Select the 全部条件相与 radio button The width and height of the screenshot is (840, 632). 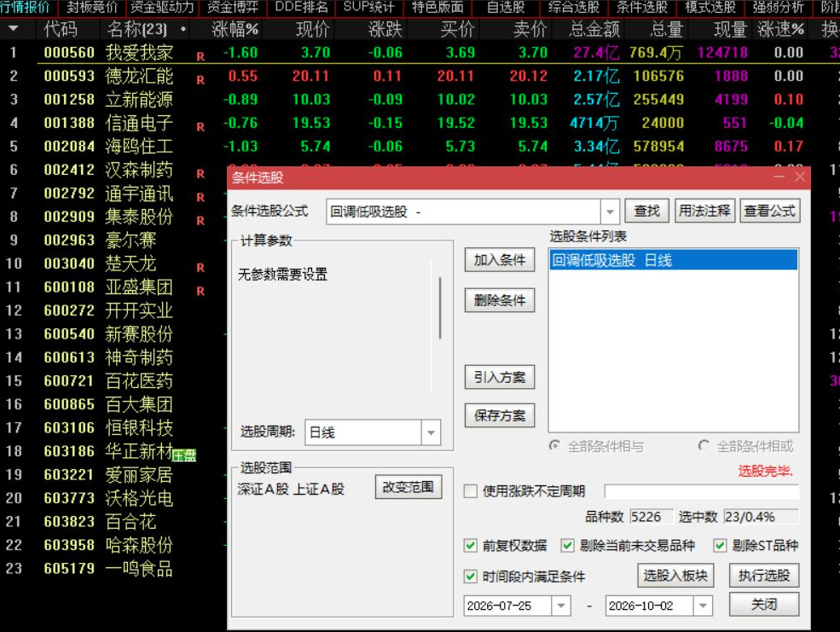(x=555, y=445)
